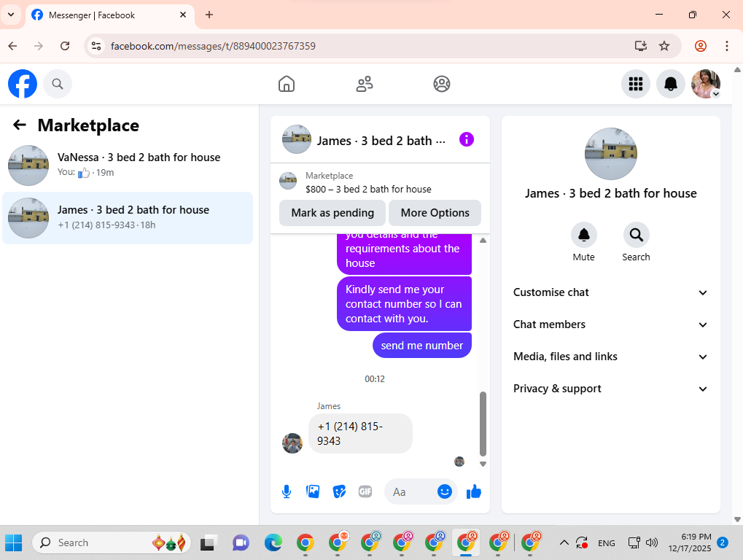Open the VaNessa conversation

pos(128,165)
